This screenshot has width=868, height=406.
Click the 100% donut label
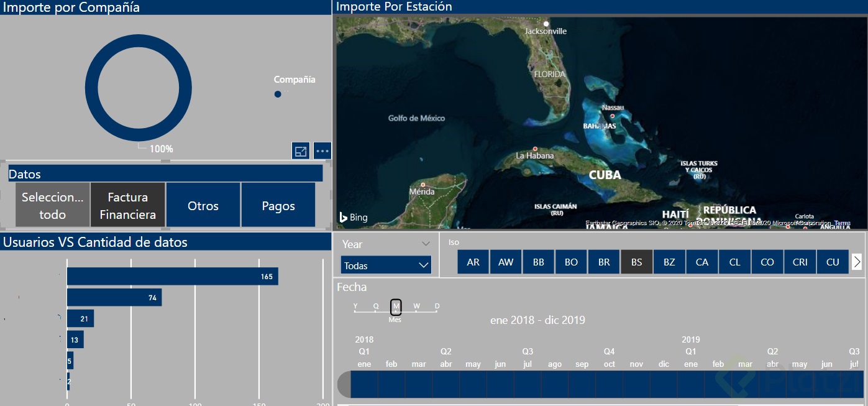click(162, 149)
